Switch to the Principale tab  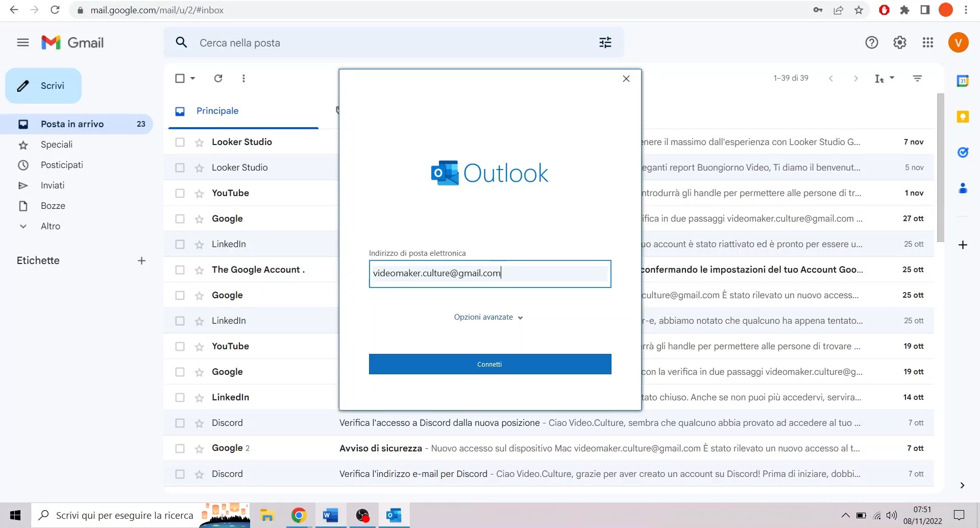click(x=217, y=111)
